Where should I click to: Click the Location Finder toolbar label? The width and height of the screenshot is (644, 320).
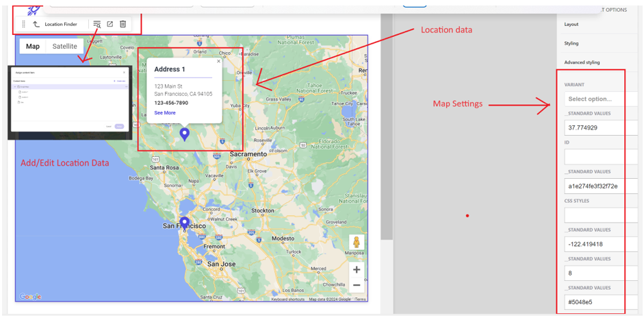(x=61, y=24)
